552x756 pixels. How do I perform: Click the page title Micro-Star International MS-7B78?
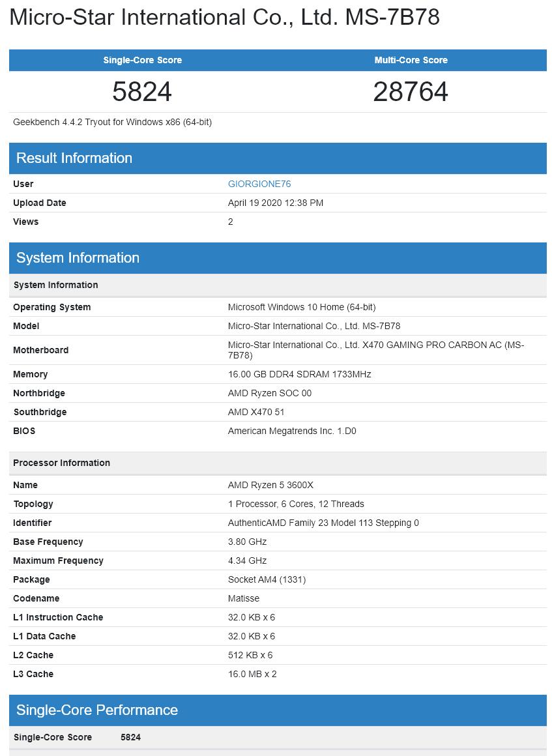pos(224,18)
